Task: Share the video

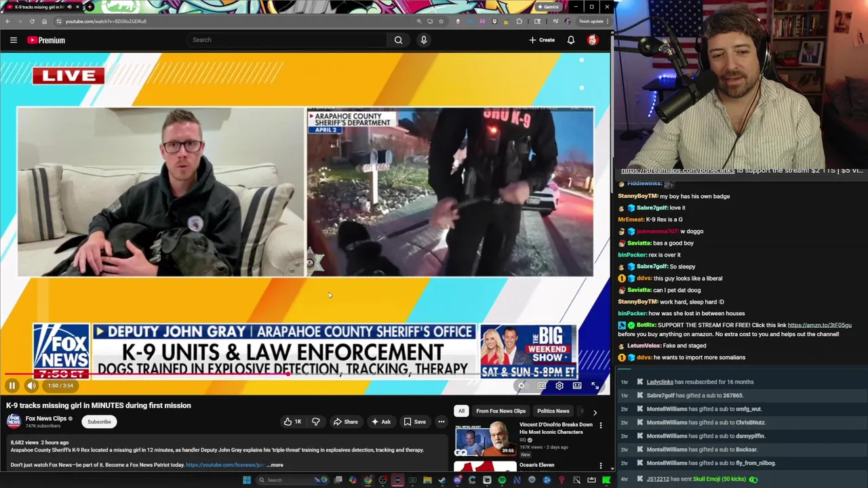Action: pyautogui.click(x=345, y=422)
